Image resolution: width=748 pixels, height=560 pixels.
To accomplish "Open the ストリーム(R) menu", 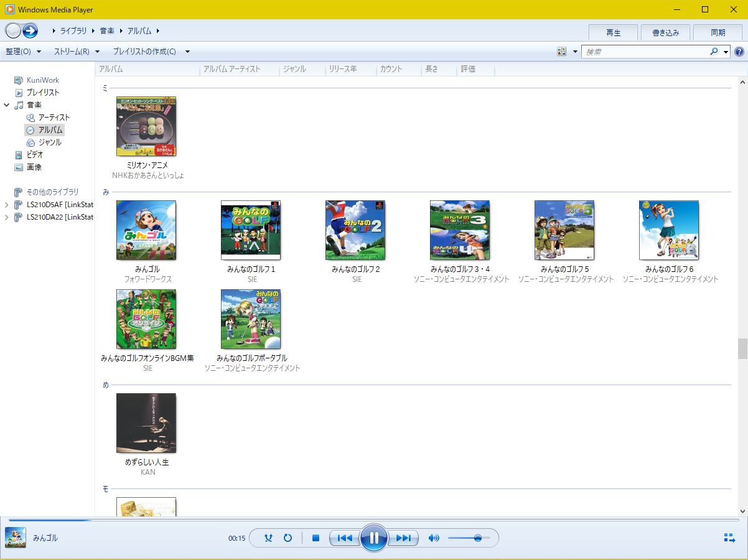I will tap(76, 52).
